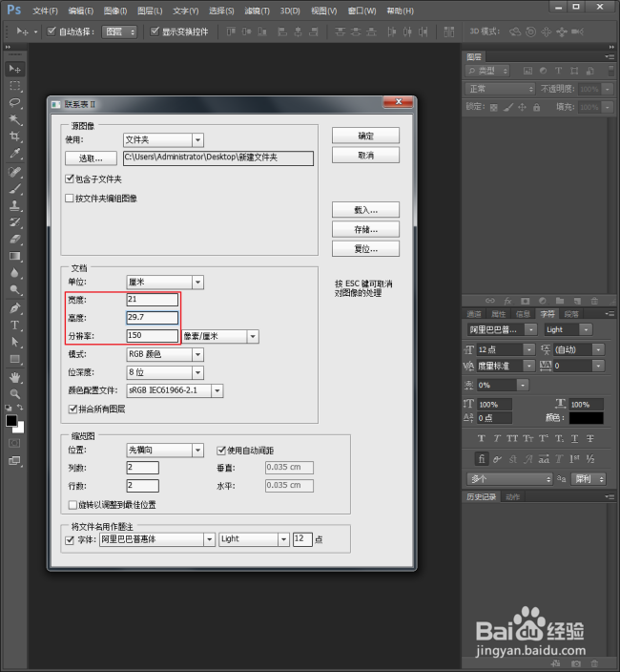This screenshot has height=672, width=620.
Task: Select the Horizontal Type tool
Action: point(15,325)
